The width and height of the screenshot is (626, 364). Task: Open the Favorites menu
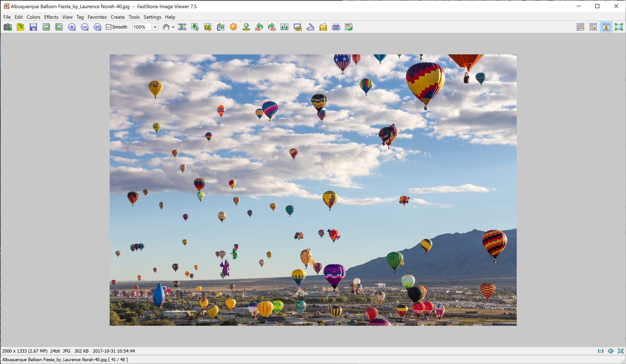click(97, 17)
